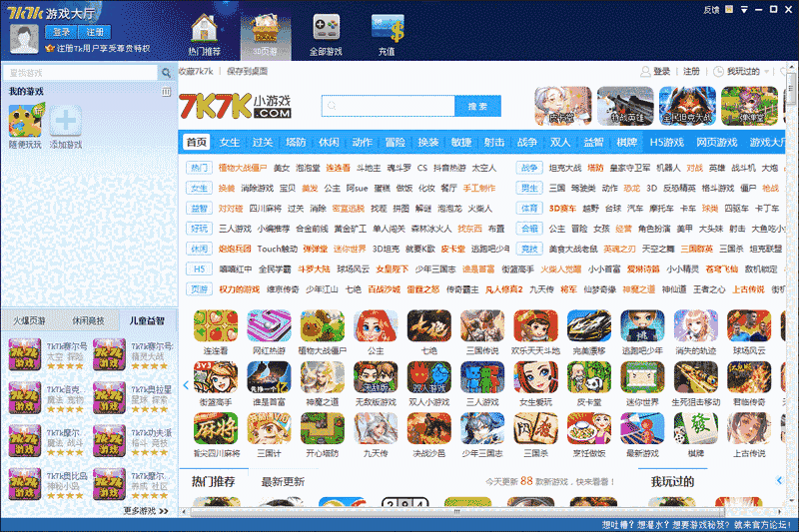The width and height of the screenshot is (799, 532).
Task: Click the 添加游戏 plus icon
Action: 66,121
